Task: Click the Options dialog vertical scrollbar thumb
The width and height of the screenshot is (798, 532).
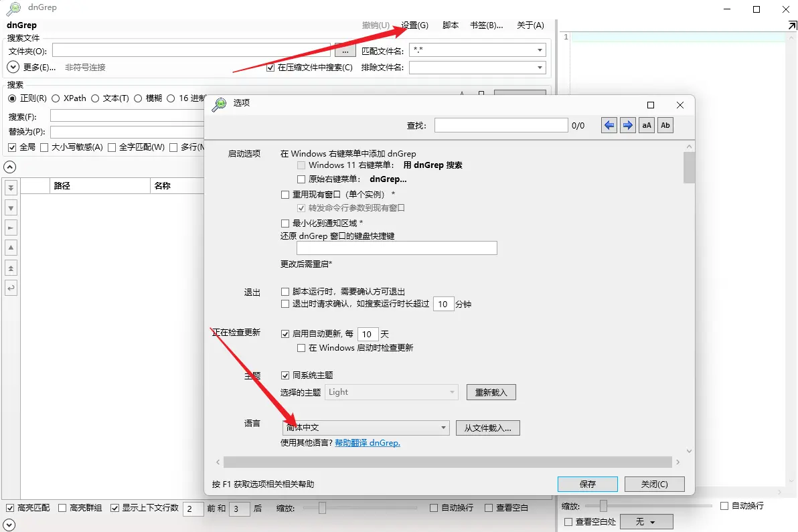Action: (689, 167)
